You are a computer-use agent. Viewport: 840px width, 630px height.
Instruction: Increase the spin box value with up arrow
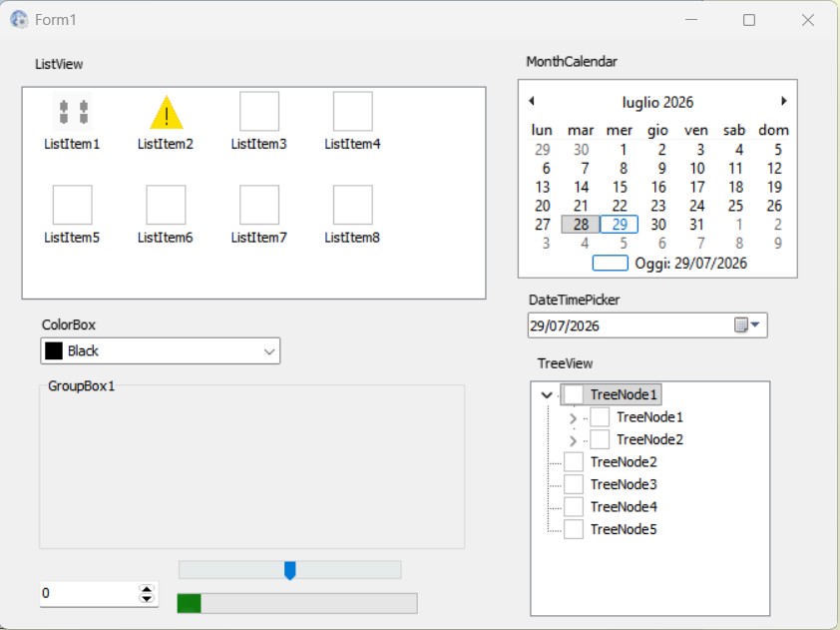pos(147,589)
